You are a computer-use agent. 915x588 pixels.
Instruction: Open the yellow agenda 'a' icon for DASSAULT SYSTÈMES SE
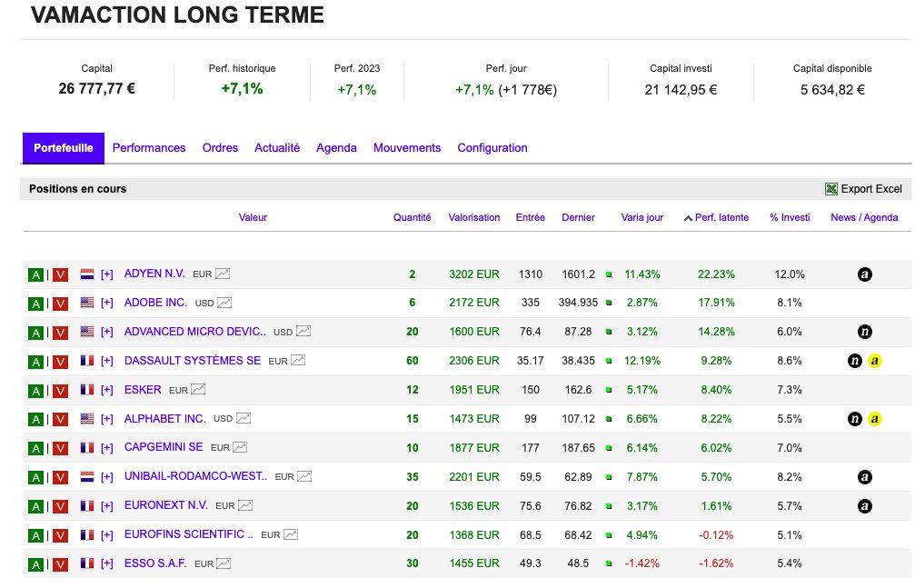point(874,361)
